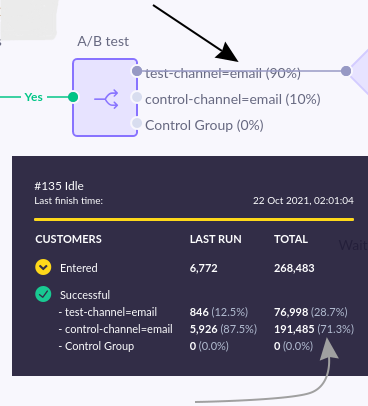This screenshot has width=368, height=406.
Task: Click the Last finish time label
Action: coord(68,201)
